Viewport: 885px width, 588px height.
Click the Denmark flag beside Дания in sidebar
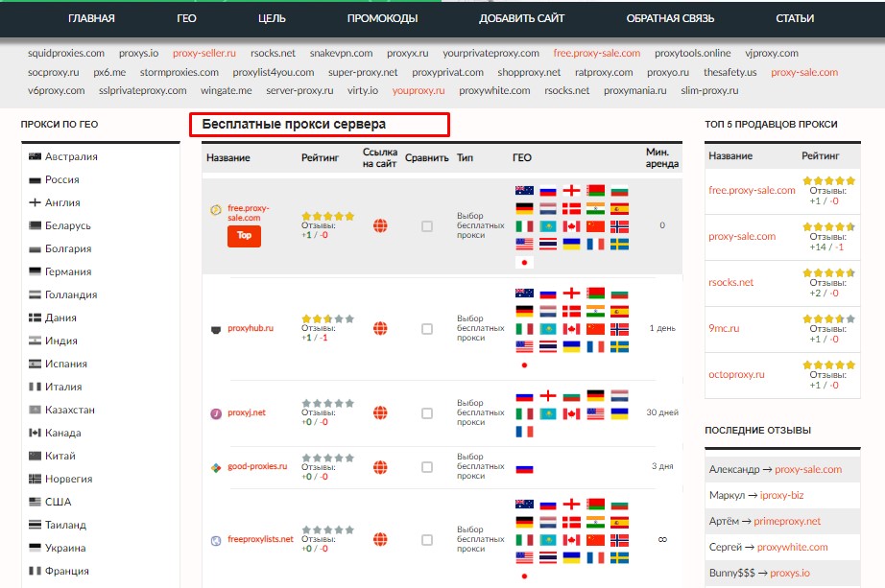click(35, 318)
